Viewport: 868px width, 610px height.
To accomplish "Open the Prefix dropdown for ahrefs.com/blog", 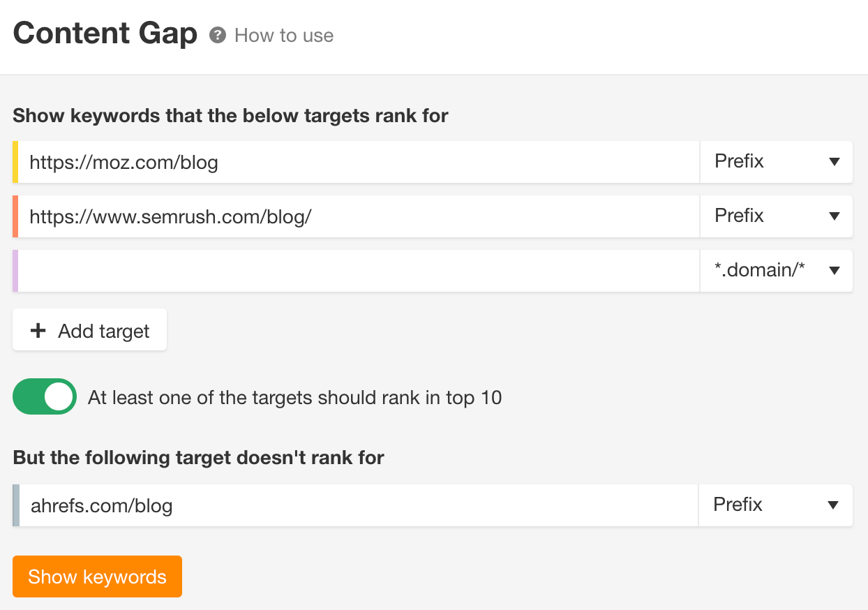I will tap(775, 505).
